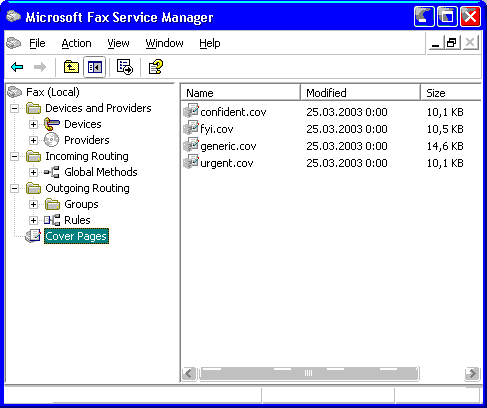
Task: Toggle the Show/Hide Console Tree button
Action: point(95,67)
